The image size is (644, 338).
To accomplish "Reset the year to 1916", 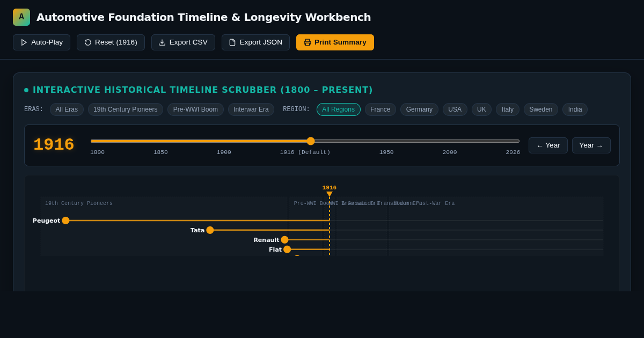I will pos(111,42).
